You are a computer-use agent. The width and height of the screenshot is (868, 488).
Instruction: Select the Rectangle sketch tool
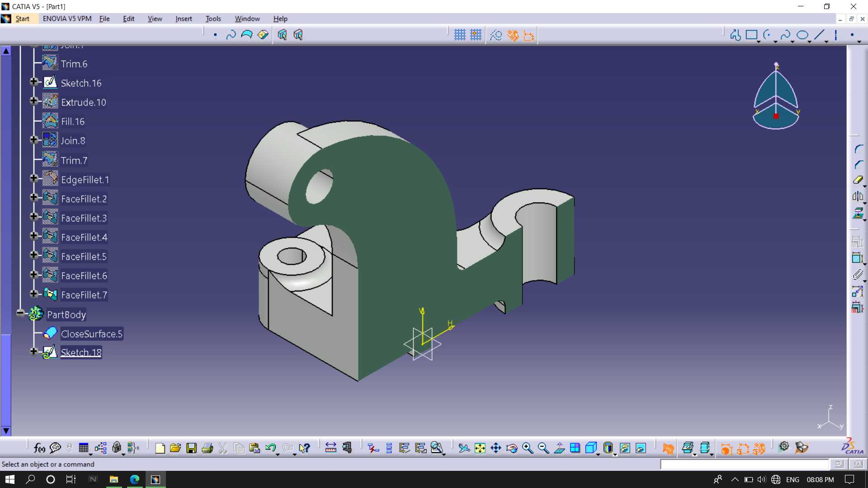coord(751,35)
